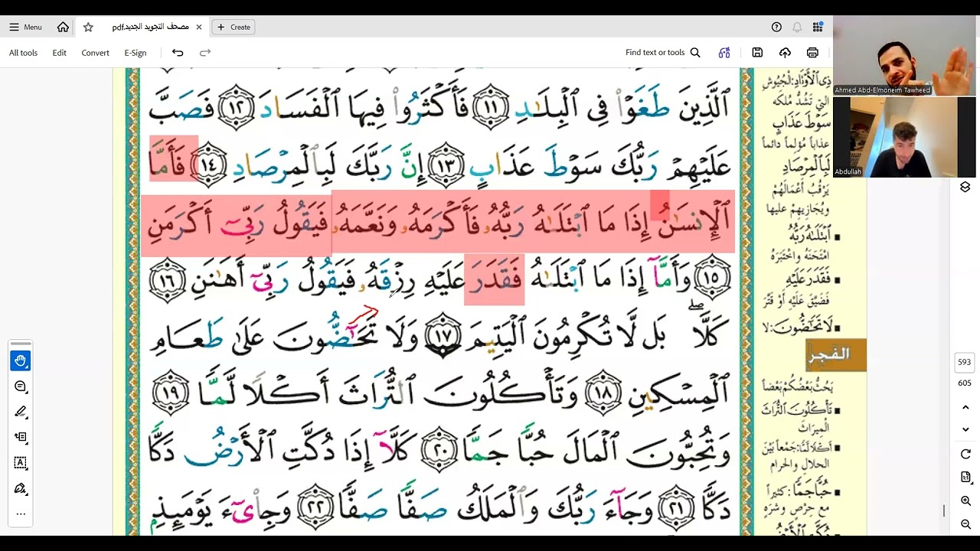Save the PDF file

(x=757, y=53)
